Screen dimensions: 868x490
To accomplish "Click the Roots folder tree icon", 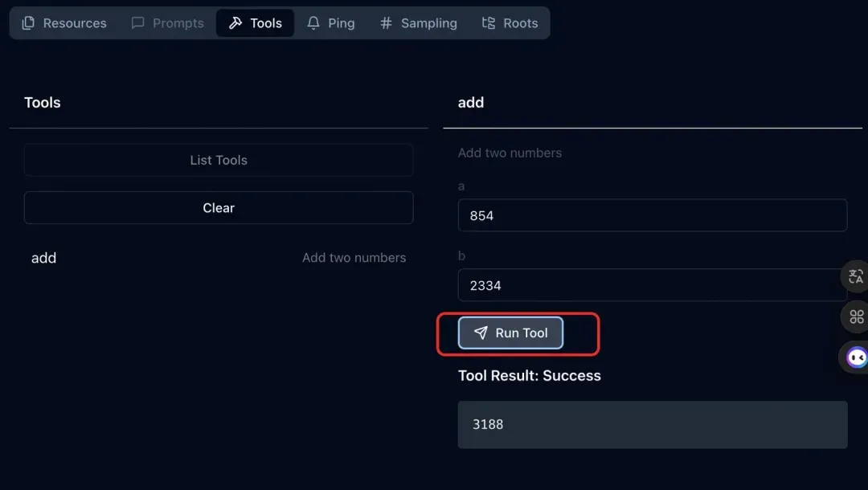I will (489, 23).
